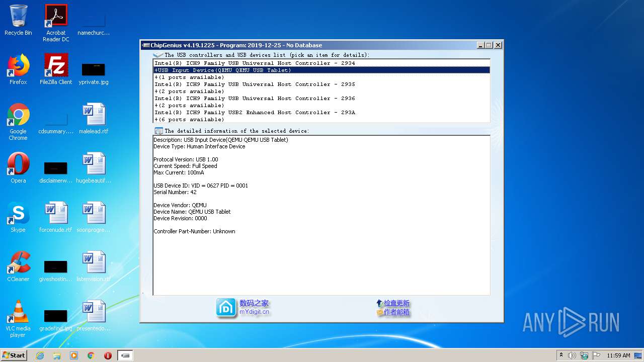644x362 pixels.
Task: Launch Acrobat Reader DC from desktop
Action: point(56,23)
